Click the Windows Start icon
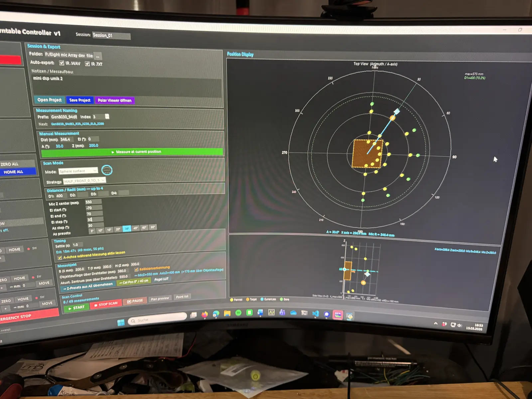This screenshot has width=532, height=399. (121, 322)
